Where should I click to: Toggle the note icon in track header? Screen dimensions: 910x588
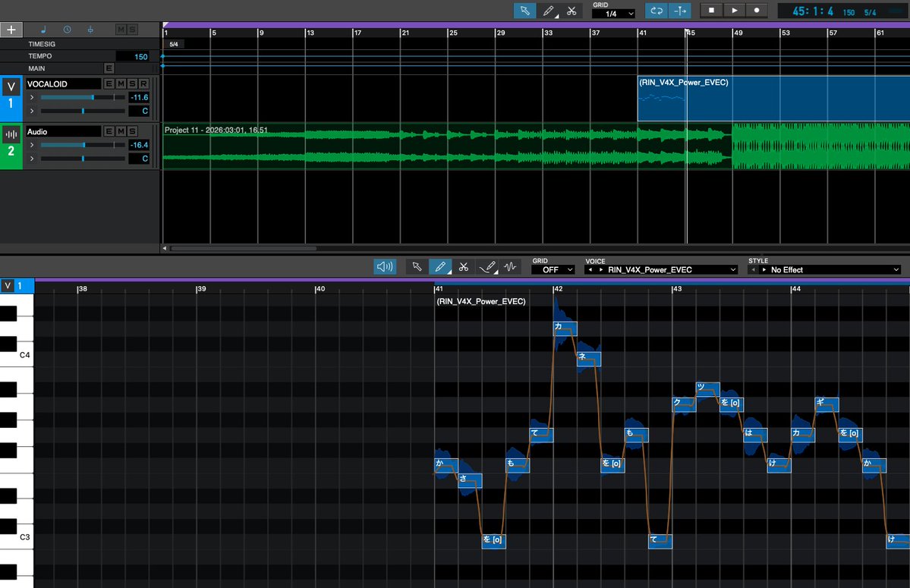pos(43,30)
